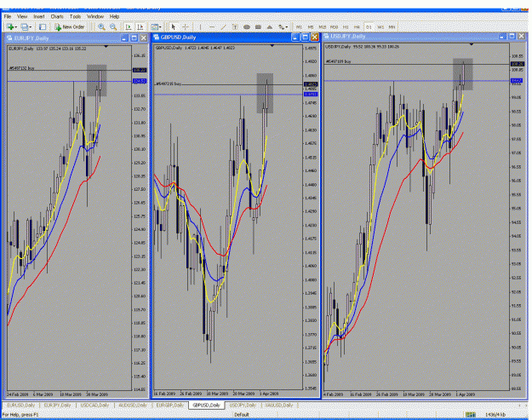Open the chart Templates icon

tap(154, 26)
